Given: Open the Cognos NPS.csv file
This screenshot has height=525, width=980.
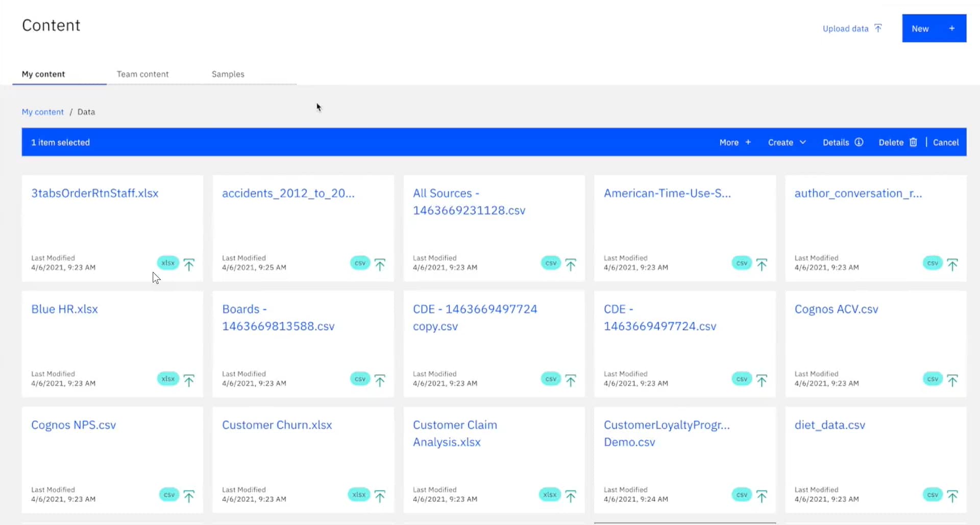Looking at the screenshot, I should 73,425.
